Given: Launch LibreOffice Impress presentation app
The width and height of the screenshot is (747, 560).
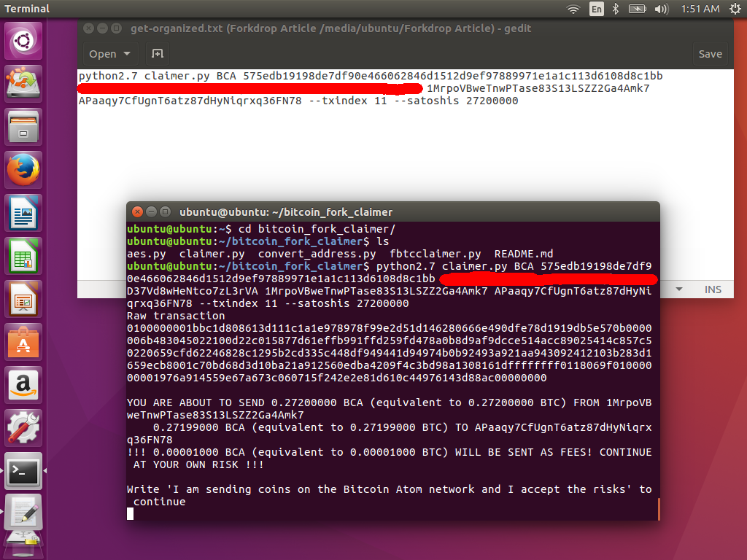Looking at the screenshot, I should pos(24,299).
